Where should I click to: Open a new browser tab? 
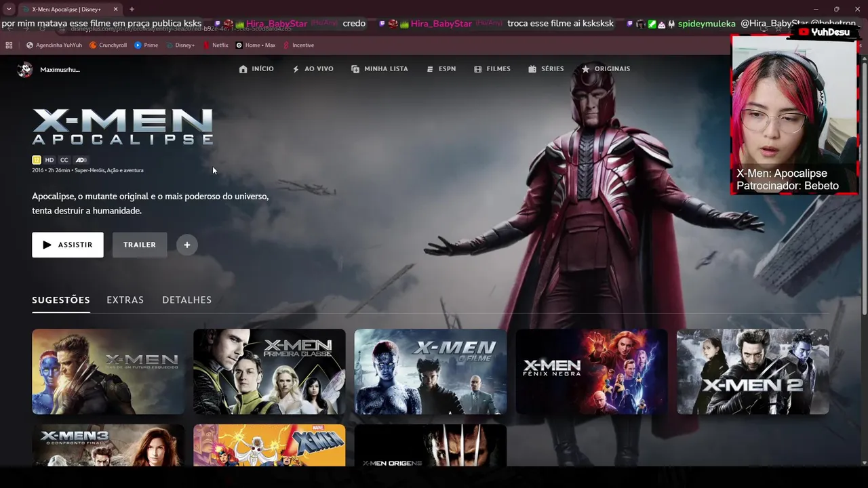tap(132, 9)
